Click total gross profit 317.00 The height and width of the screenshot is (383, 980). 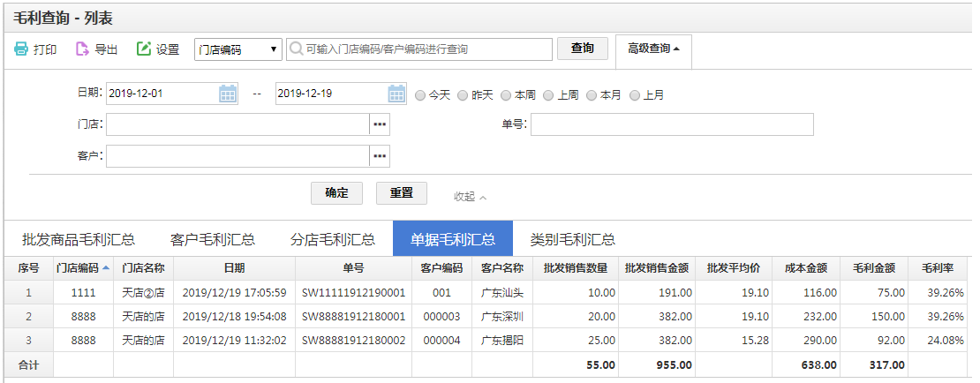[886, 364]
